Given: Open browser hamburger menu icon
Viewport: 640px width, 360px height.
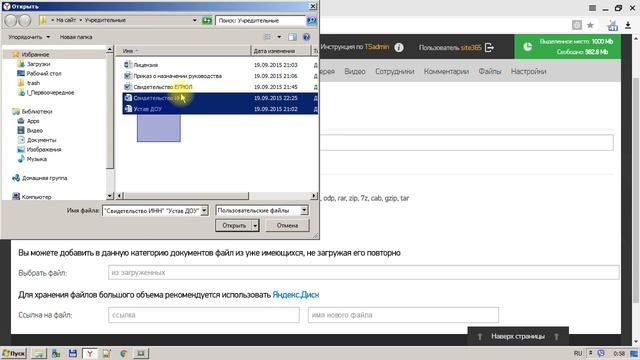Looking at the screenshot, I should click(592, 8).
